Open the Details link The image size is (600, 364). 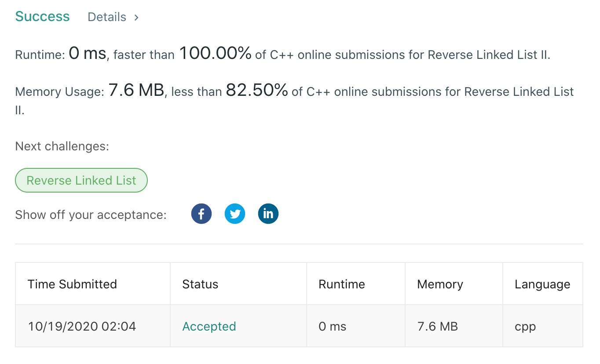click(x=107, y=17)
